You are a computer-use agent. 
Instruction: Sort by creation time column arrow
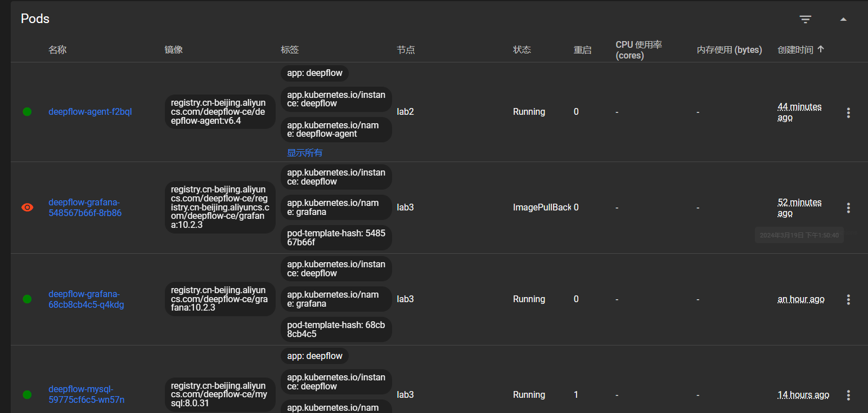820,50
